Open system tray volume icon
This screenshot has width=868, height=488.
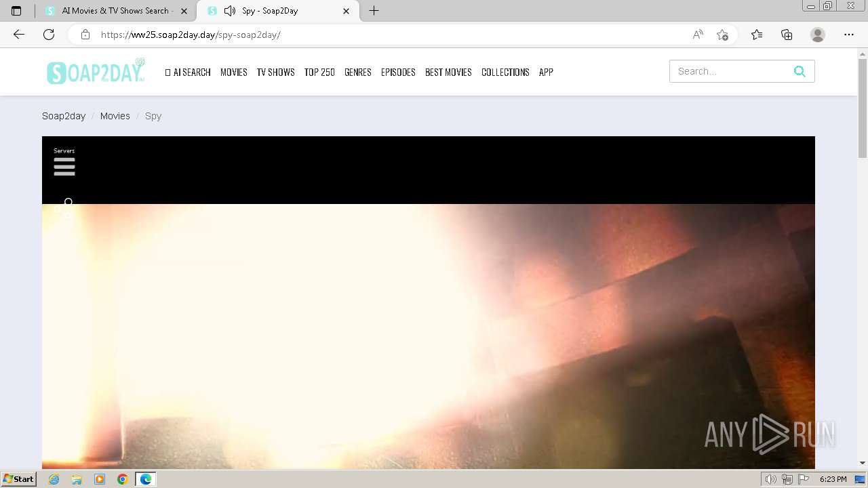point(771,479)
